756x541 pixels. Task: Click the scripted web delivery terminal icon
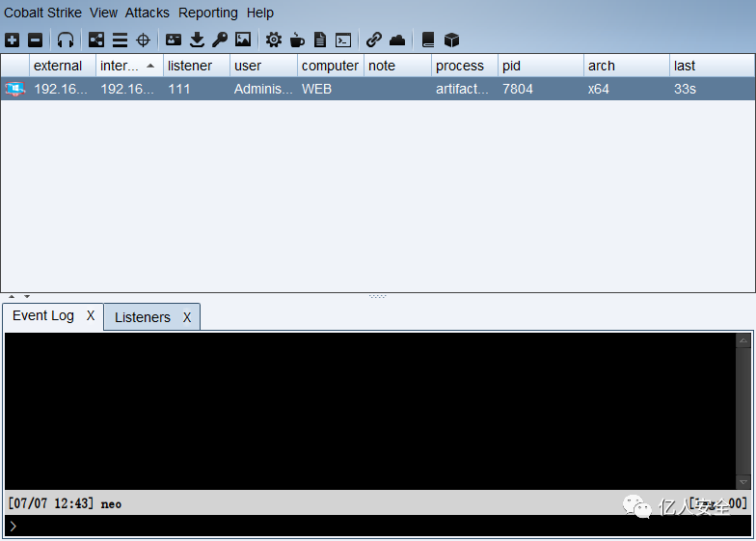pyautogui.click(x=343, y=41)
